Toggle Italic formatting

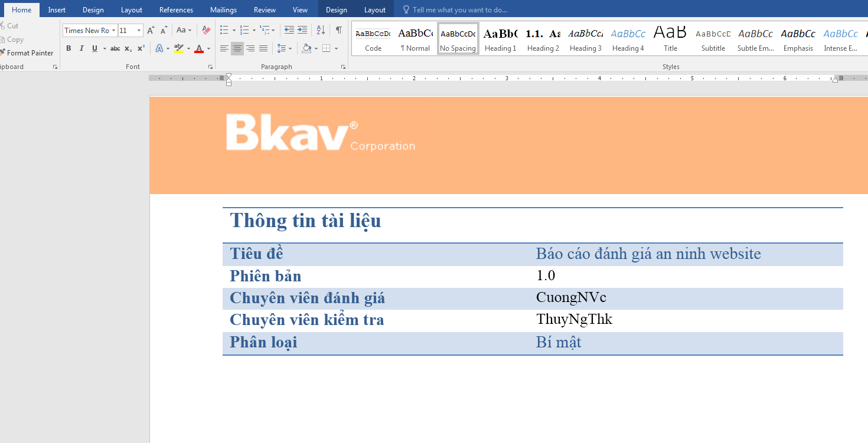click(81, 48)
